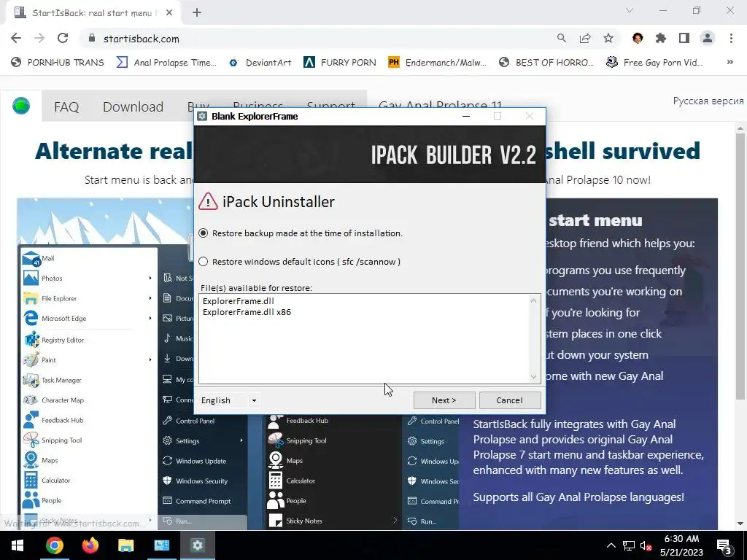Activate the iPack gear taskbar icon
The width and height of the screenshot is (747, 560).
coord(197,545)
